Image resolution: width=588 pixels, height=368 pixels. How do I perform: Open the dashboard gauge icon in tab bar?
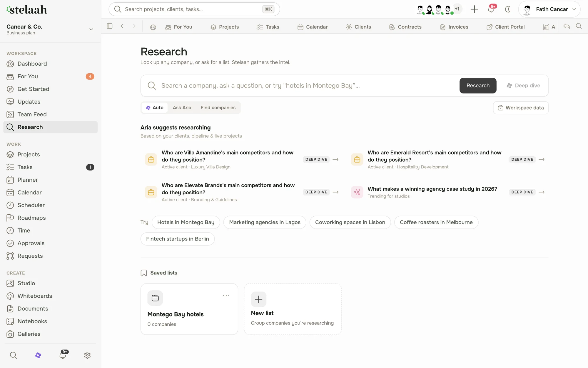pyautogui.click(x=153, y=27)
